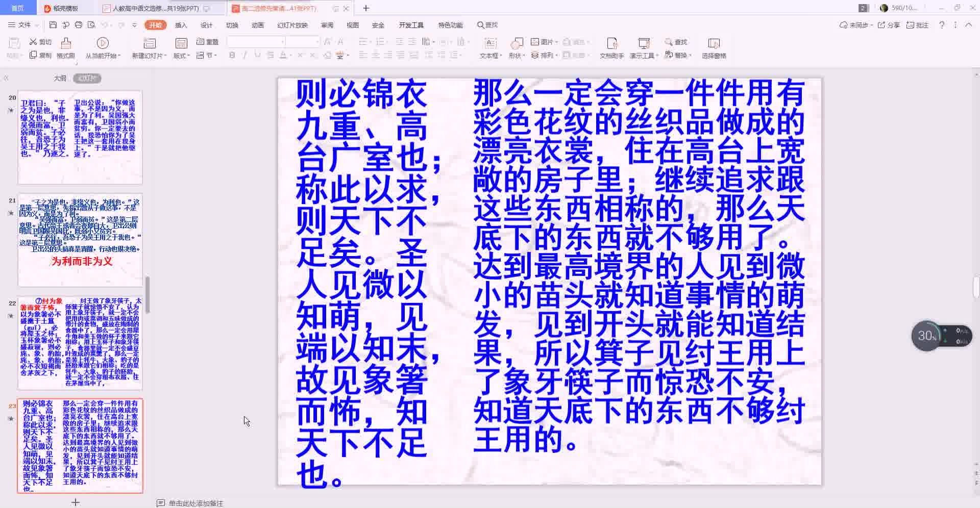Open the Shapes (形状) gallery
This screenshot has height=508, width=980.
coord(517,48)
